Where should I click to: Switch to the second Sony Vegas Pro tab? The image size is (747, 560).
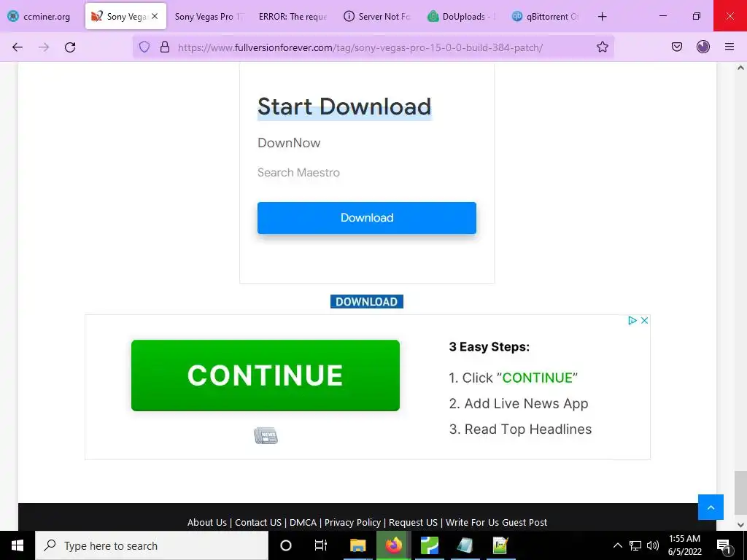tap(209, 16)
